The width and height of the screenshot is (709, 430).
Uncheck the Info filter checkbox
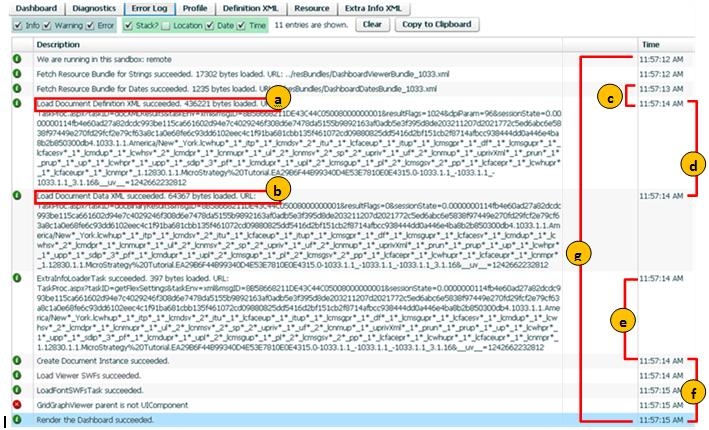coord(18,25)
